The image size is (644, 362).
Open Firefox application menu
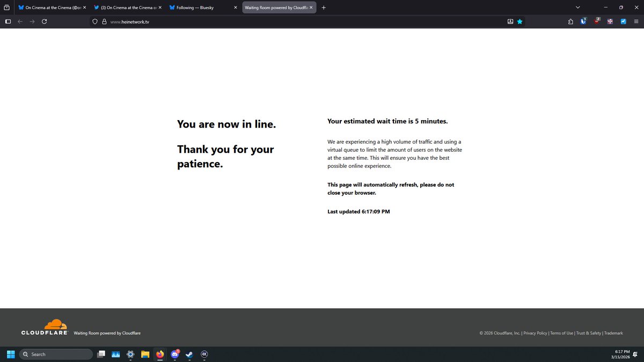(x=636, y=22)
